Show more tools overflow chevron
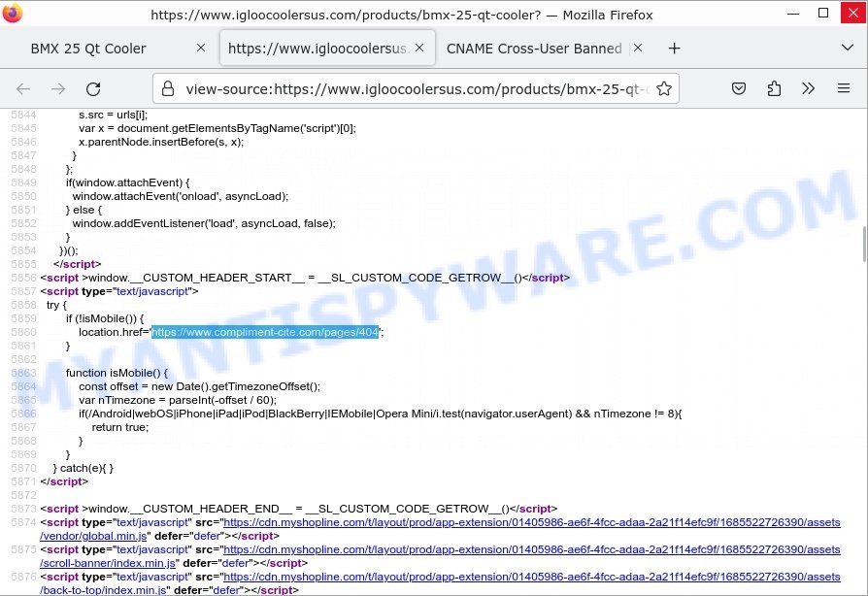Image resolution: width=868 pixels, height=596 pixels. [x=808, y=88]
